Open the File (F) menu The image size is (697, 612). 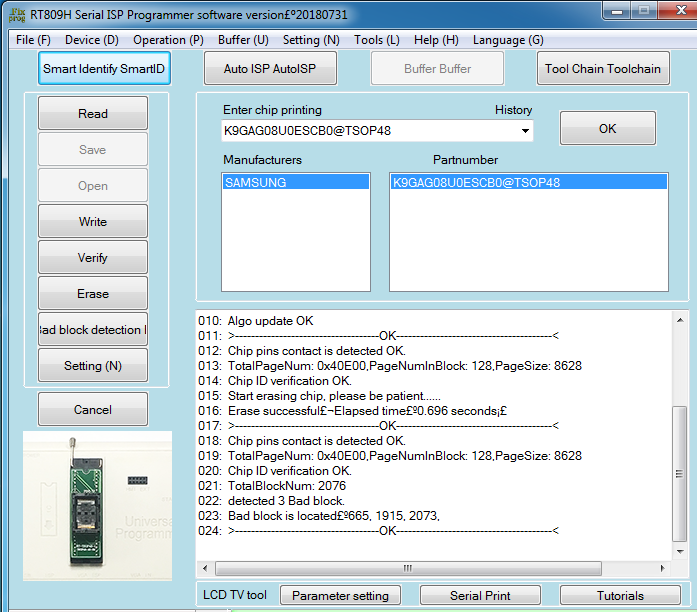33,40
